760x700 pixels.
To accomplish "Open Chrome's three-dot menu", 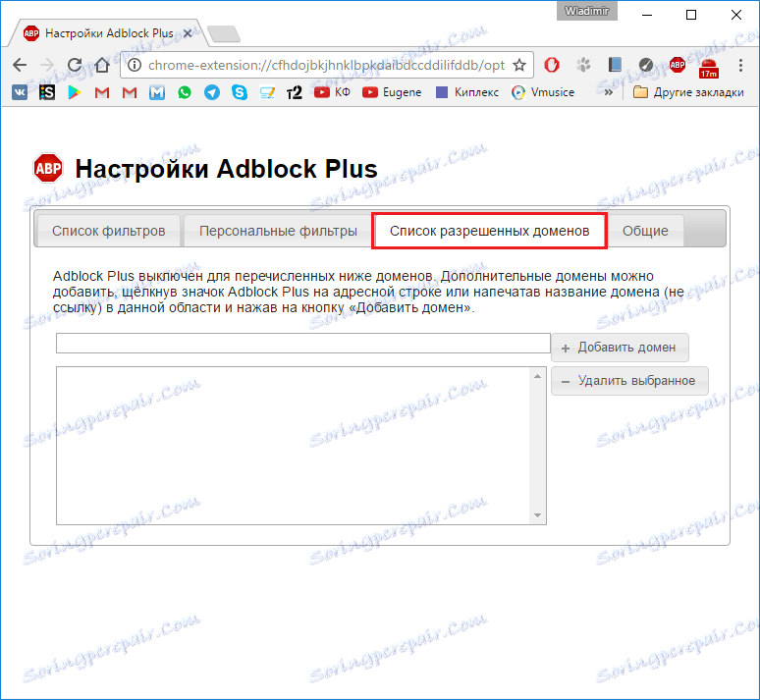I will point(740,65).
